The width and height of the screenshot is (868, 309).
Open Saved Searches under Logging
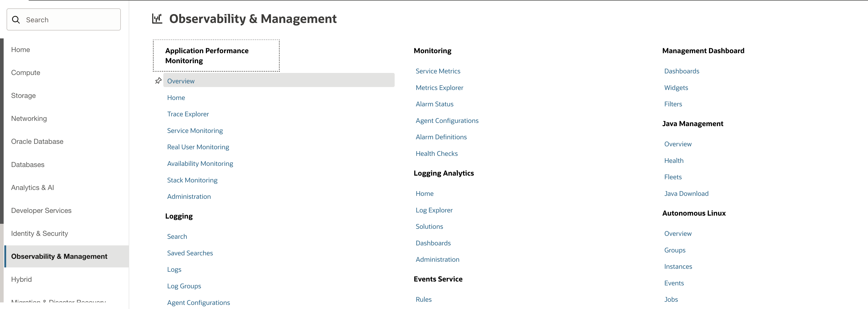point(190,253)
